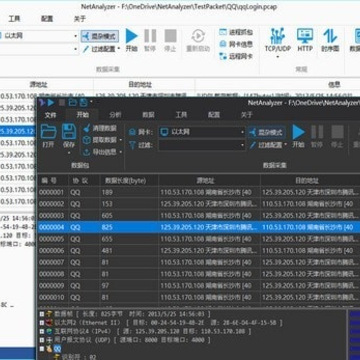Image resolution: width=360 pixels, height=360 pixels.
Task: Click quick-access open folder in dark title bar
Action: pos(73,103)
